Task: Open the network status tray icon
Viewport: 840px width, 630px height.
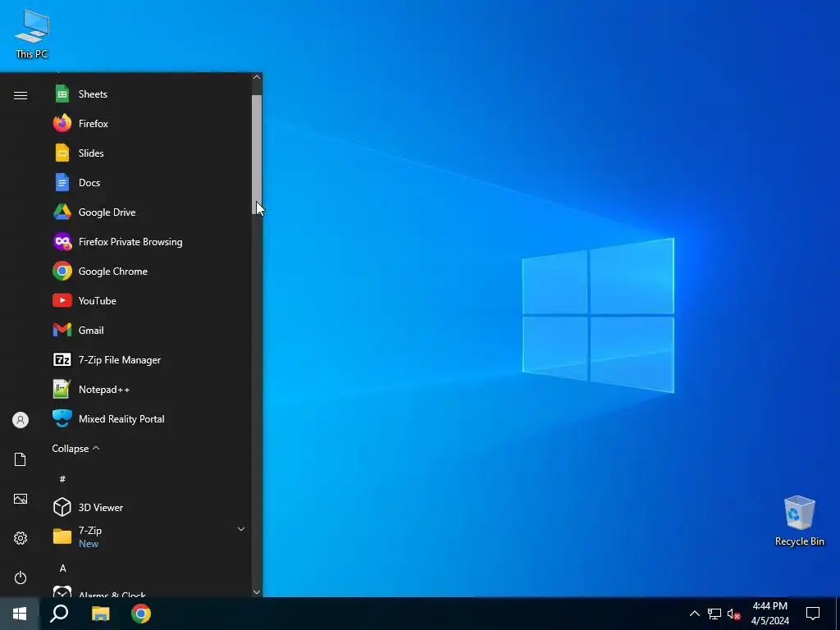Action: point(714,614)
